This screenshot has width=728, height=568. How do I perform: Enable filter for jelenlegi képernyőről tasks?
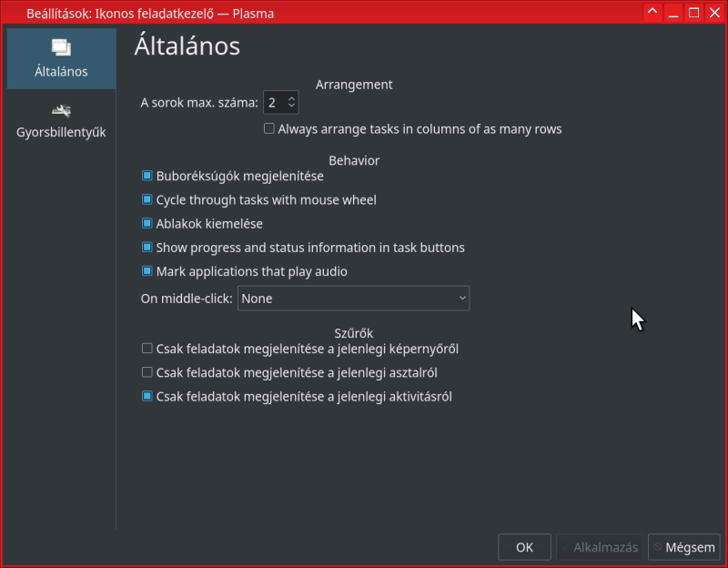click(x=147, y=349)
